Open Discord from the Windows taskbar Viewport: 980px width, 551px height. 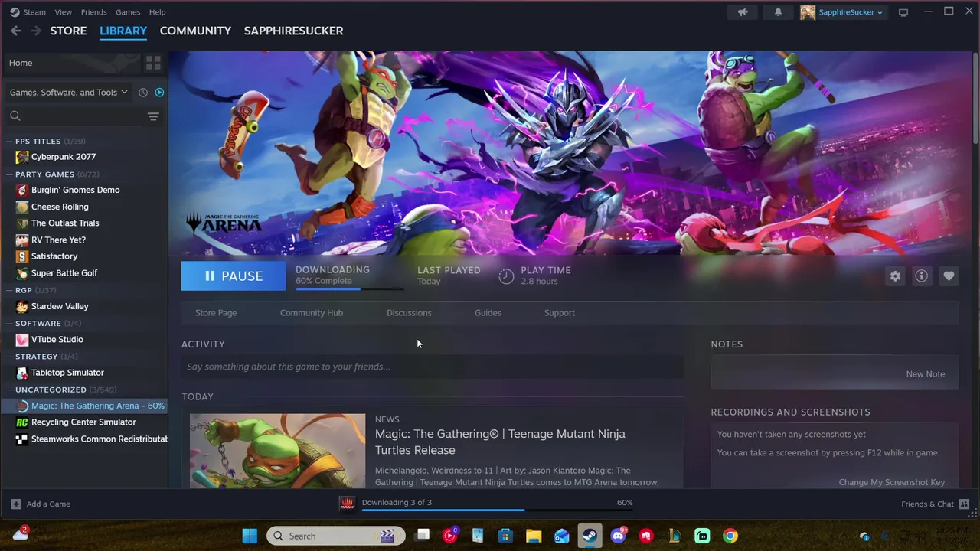[x=619, y=536]
